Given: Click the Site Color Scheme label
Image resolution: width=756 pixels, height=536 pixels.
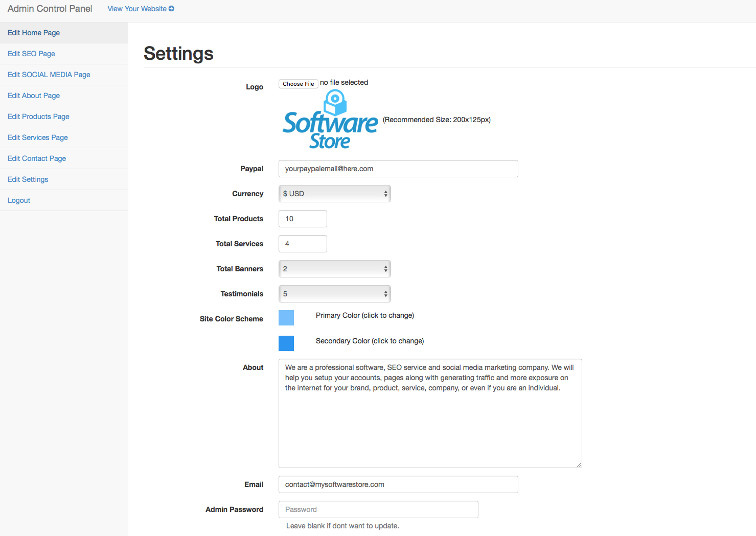Looking at the screenshot, I should click(x=232, y=319).
